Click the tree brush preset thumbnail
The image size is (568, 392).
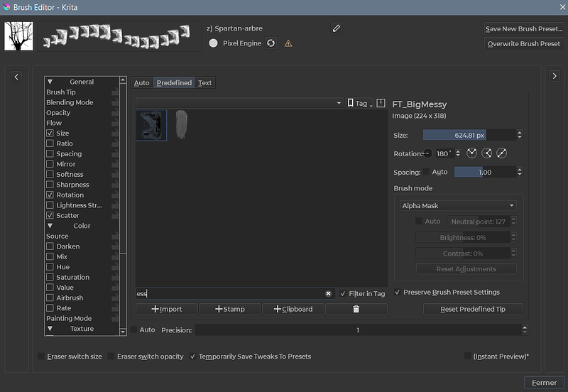(x=18, y=36)
